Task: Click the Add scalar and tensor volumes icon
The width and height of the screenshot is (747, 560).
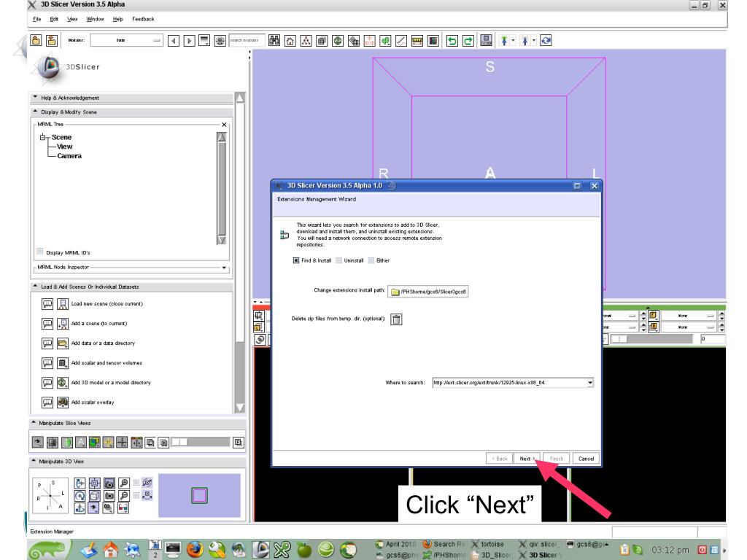Action: (63, 363)
